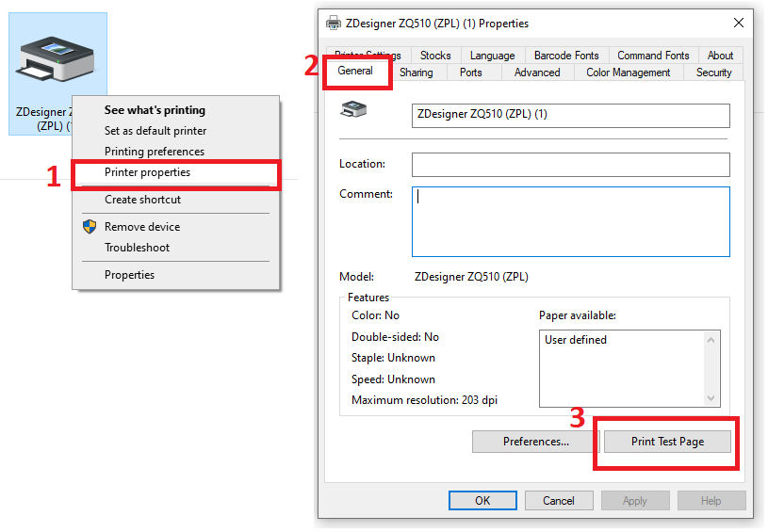Open the Security tab
The height and width of the screenshot is (532, 768).
coord(713,73)
